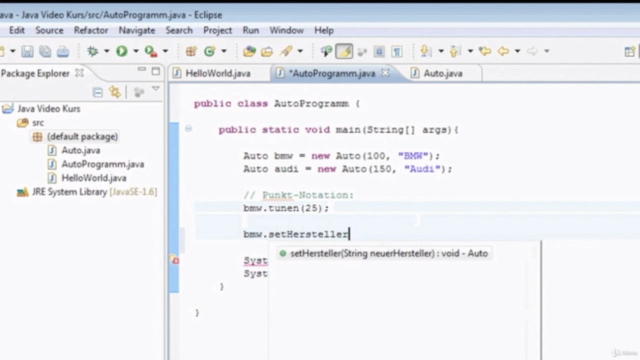The height and width of the screenshot is (360, 640).
Task: Collapse All in Package Explorer
Action: 98,92
